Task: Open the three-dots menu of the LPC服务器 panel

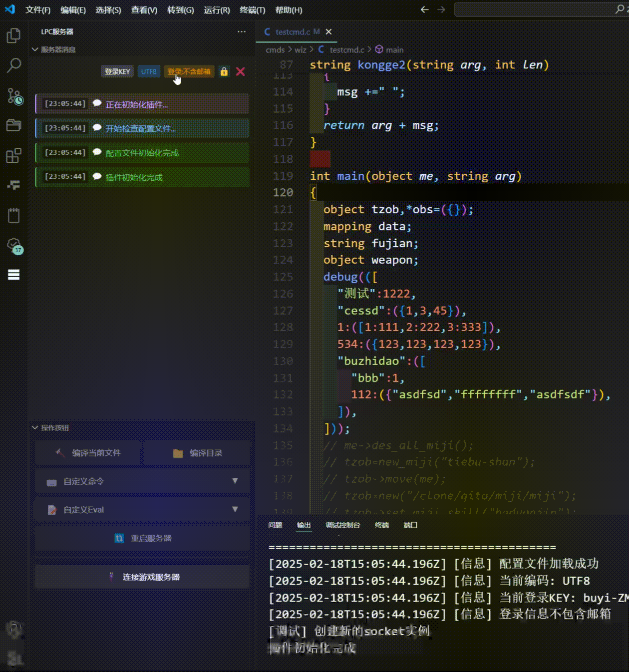Action: click(x=242, y=31)
